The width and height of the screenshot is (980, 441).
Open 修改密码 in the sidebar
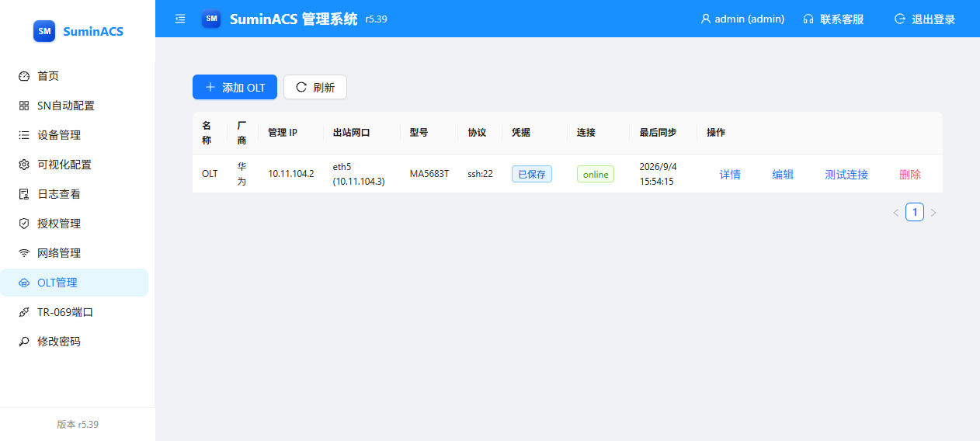click(75, 342)
